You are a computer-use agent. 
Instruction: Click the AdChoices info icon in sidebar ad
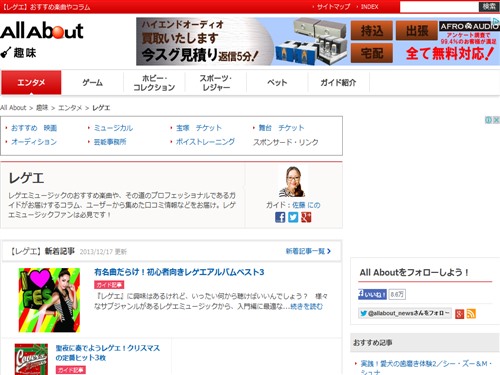pyautogui.click(x=488, y=120)
